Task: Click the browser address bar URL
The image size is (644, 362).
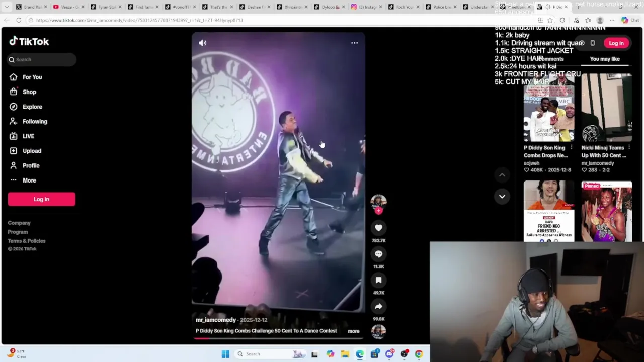Action: (x=139, y=20)
